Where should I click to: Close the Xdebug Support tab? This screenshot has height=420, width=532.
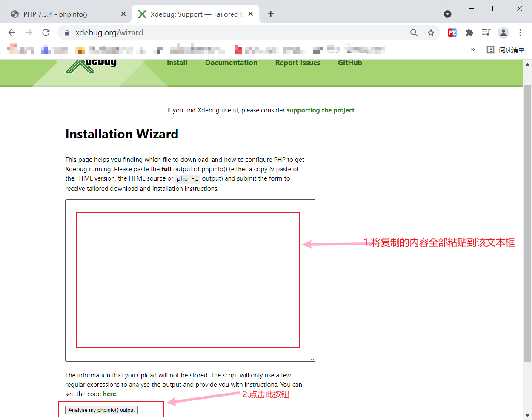click(x=251, y=14)
